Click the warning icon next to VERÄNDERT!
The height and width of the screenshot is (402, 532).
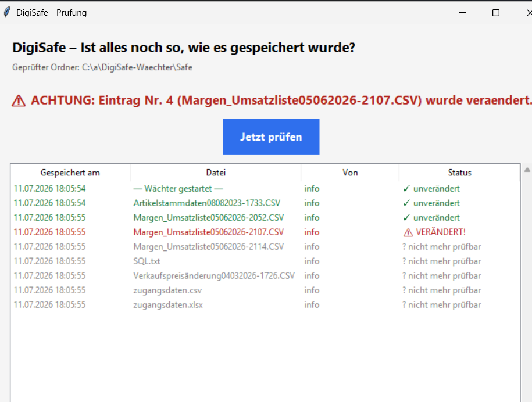(408, 232)
